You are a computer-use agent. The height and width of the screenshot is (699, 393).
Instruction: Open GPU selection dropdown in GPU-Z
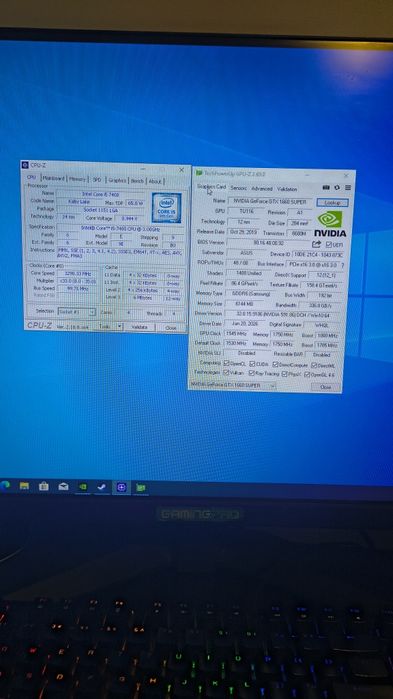pos(232,385)
